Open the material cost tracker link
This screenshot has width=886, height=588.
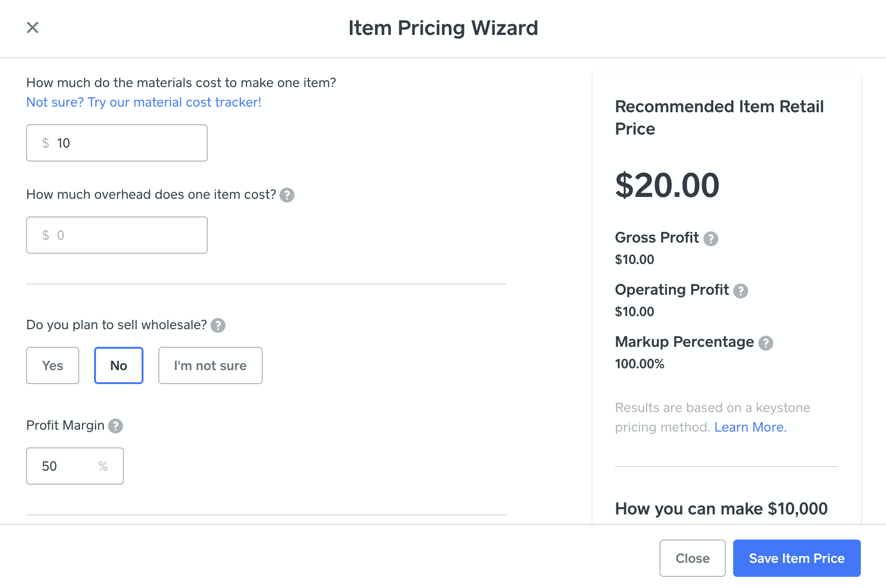tap(144, 102)
